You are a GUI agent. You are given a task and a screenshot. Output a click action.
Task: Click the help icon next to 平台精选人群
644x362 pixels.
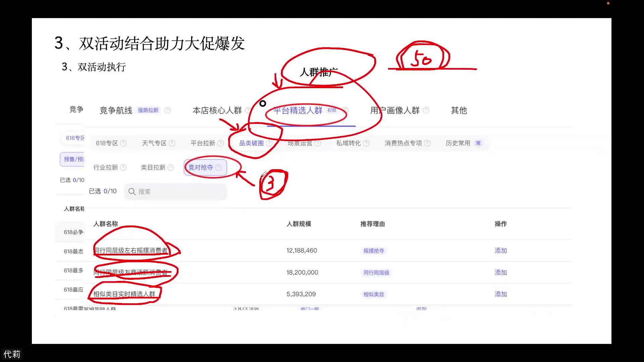tap(345, 110)
